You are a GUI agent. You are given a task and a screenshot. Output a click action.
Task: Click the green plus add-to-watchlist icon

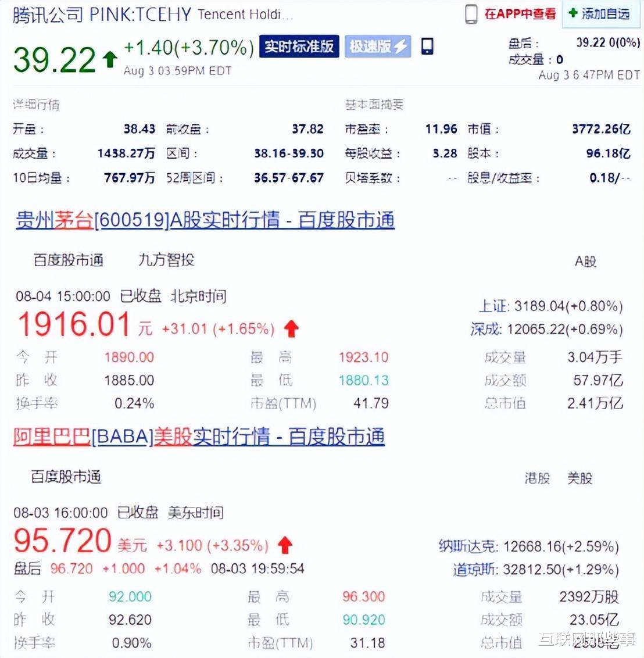pos(573,13)
